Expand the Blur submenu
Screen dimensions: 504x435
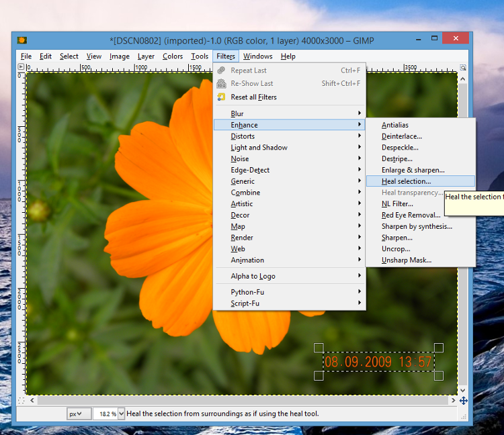tap(289, 113)
